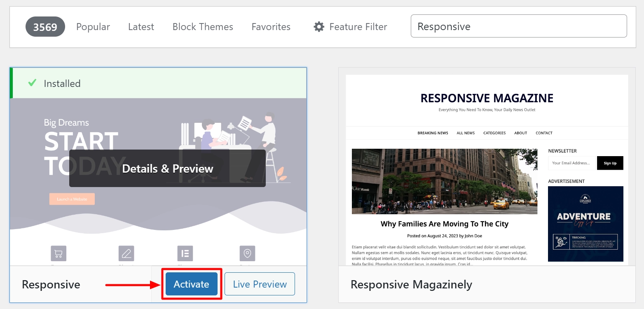Screen dimensions: 644x309
Task: Open Live Preview of the Responsive theme
Action: click(x=260, y=284)
